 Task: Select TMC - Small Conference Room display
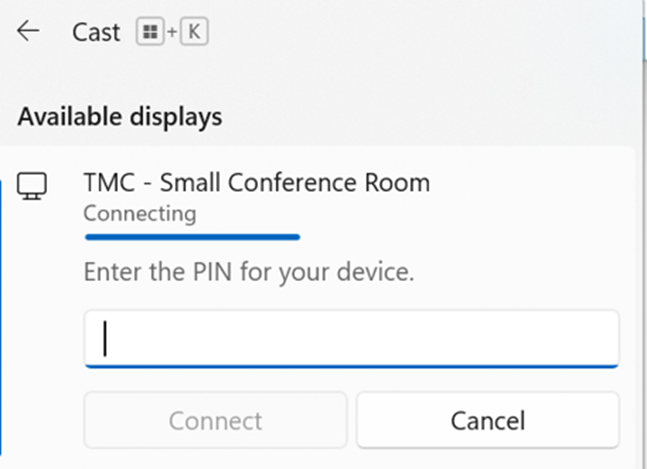click(x=257, y=183)
